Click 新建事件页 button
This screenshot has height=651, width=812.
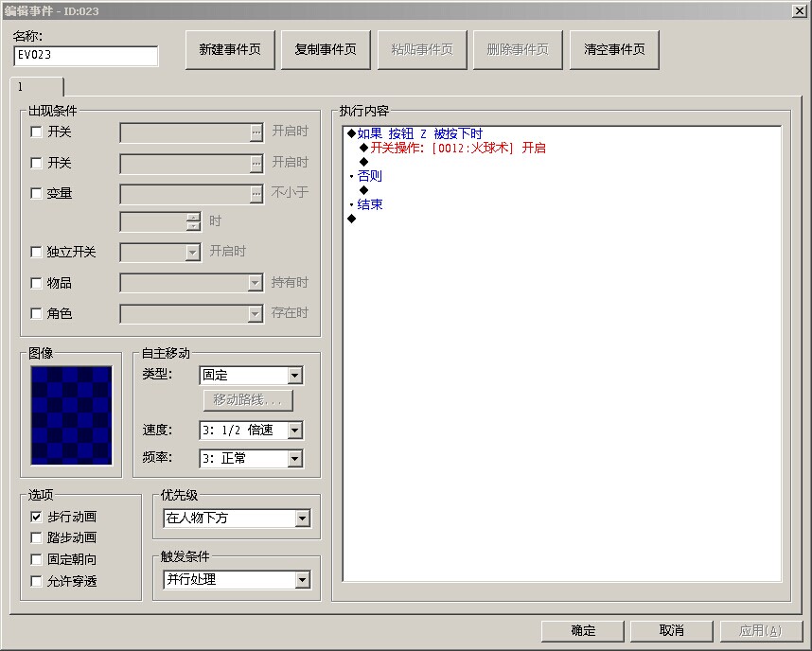click(x=230, y=50)
